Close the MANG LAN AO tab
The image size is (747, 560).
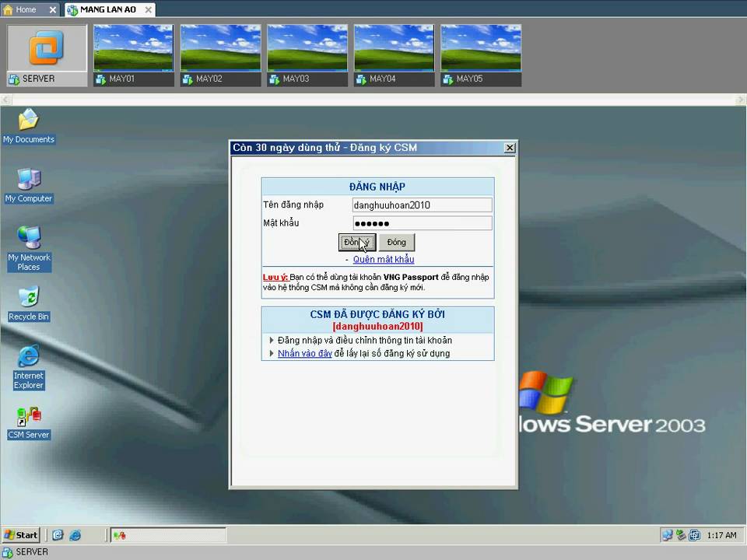(x=149, y=9)
